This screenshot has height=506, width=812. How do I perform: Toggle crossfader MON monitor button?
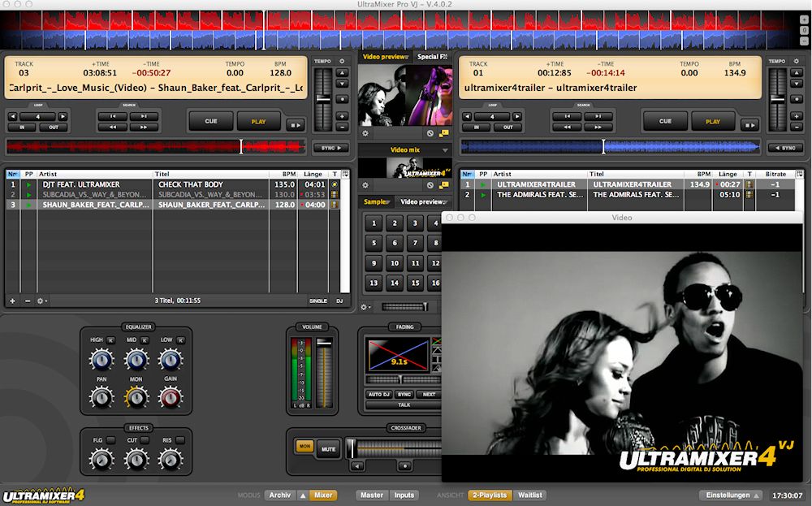[x=304, y=446]
